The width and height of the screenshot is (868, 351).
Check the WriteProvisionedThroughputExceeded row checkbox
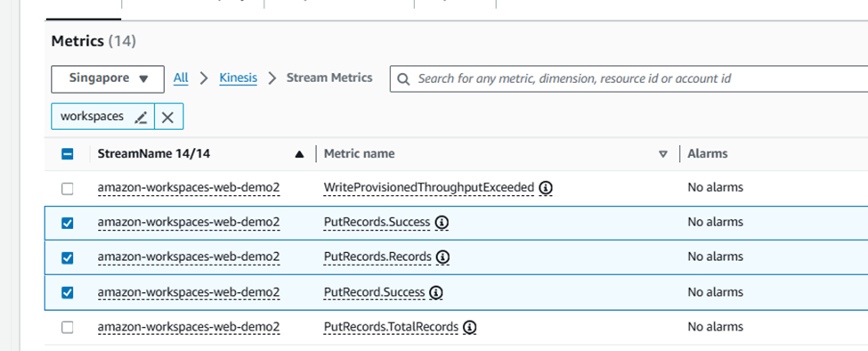(67, 189)
